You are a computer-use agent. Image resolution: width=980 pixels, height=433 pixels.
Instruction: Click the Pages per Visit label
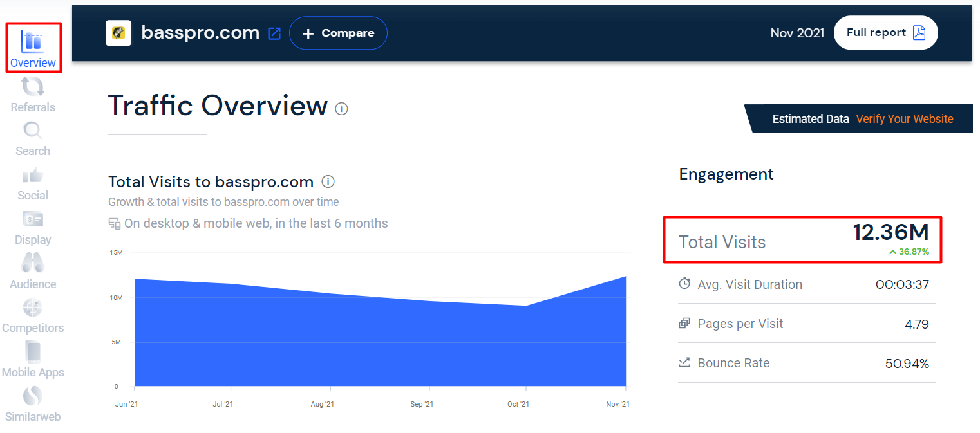[740, 324]
